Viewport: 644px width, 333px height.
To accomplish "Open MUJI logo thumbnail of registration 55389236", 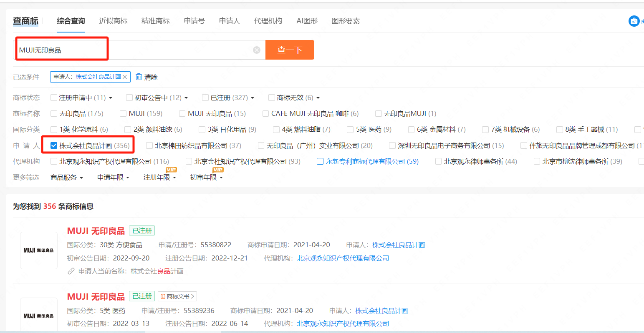I will 39,315.
